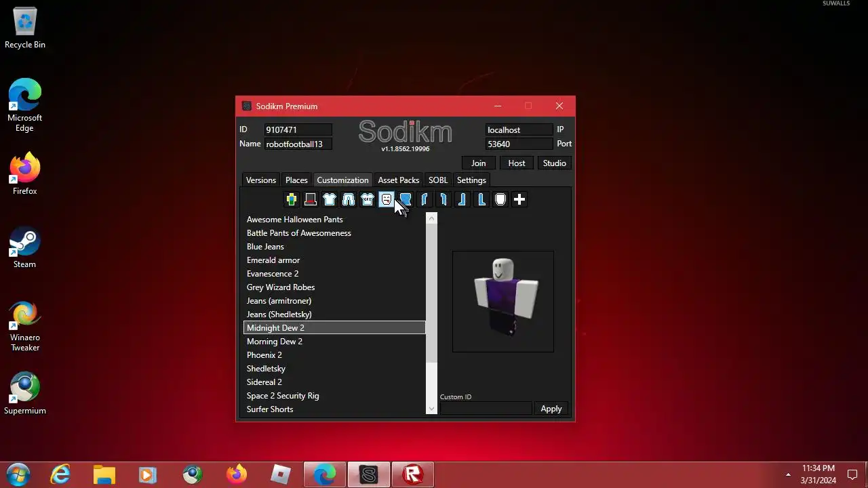Switch to the Places tab
This screenshot has height=488, width=868.
click(x=296, y=180)
